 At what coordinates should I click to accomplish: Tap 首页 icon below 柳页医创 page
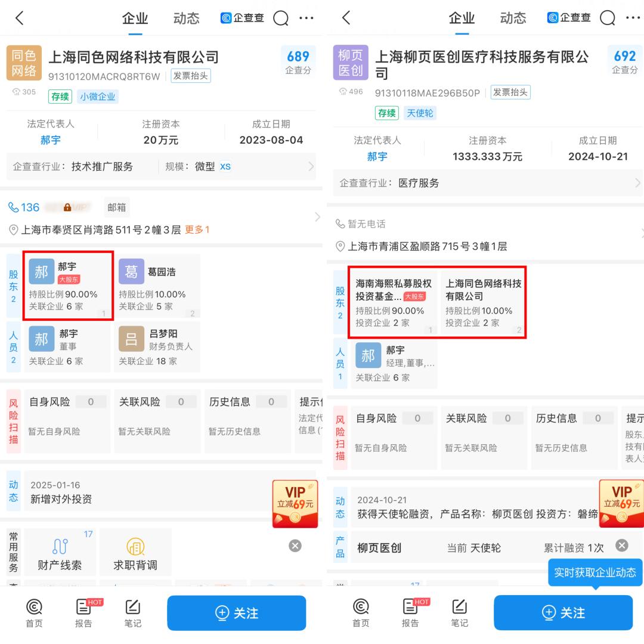(x=361, y=613)
